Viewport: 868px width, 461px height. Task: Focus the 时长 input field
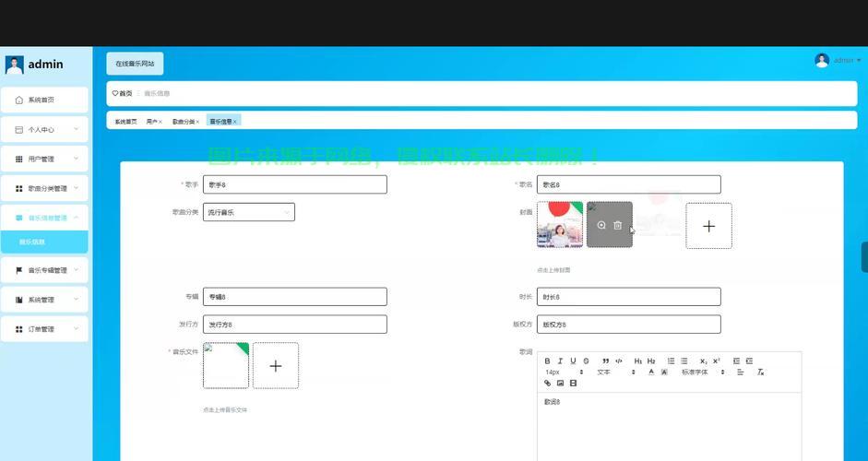point(629,297)
